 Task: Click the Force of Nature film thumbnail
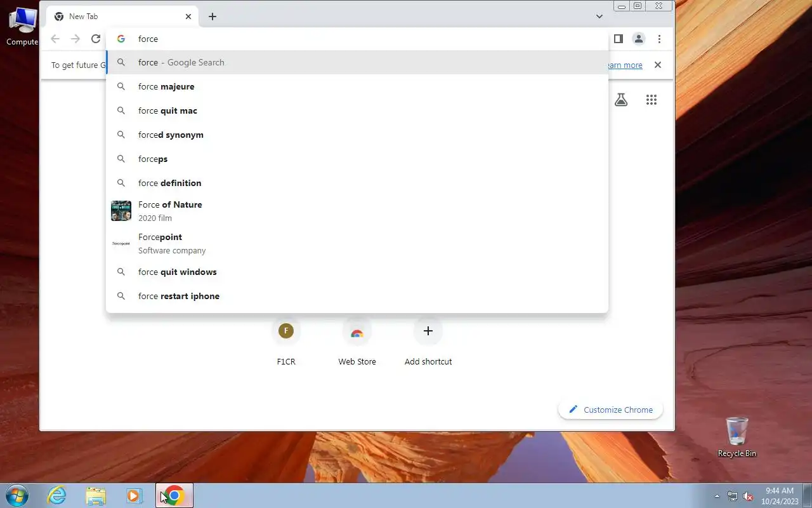(121, 211)
